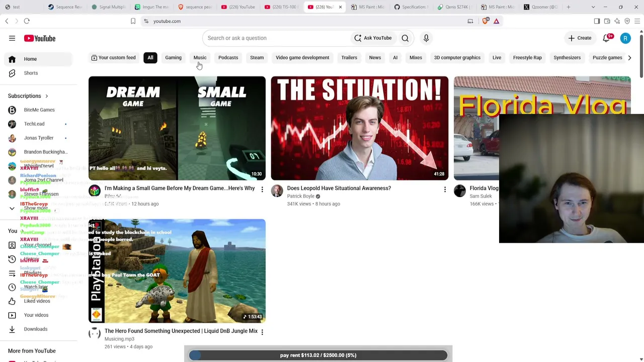Open the notifications bell
The width and height of the screenshot is (644, 362).
(x=607, y=38)
